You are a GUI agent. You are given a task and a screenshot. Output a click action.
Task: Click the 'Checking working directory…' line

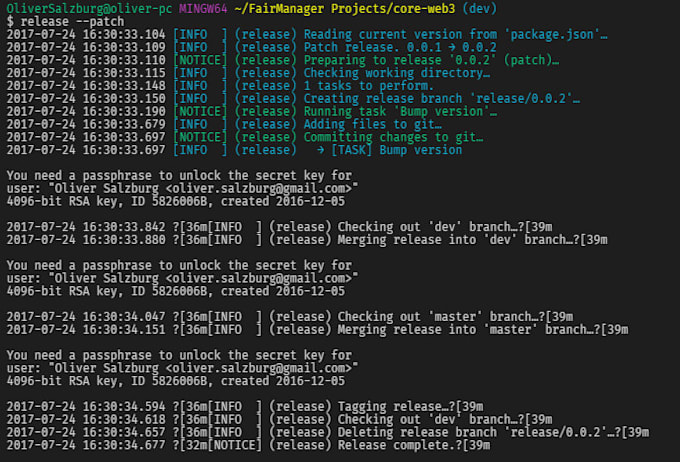[248, 73]
